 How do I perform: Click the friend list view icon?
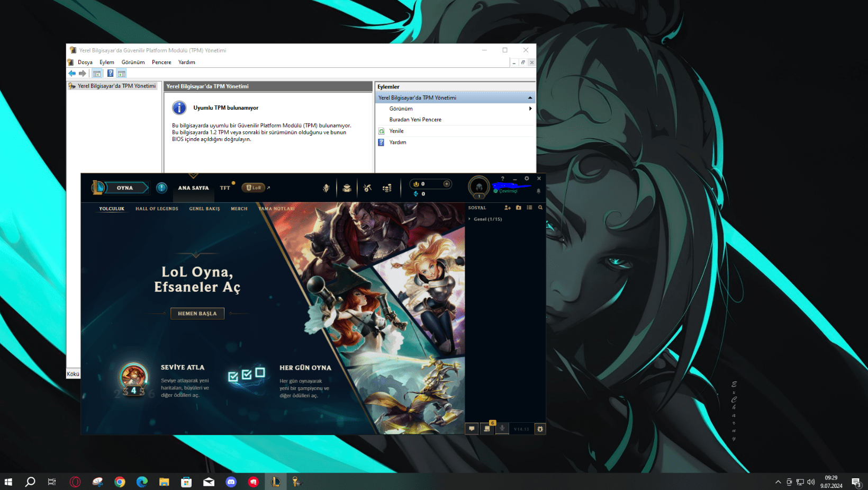point(529,208)
